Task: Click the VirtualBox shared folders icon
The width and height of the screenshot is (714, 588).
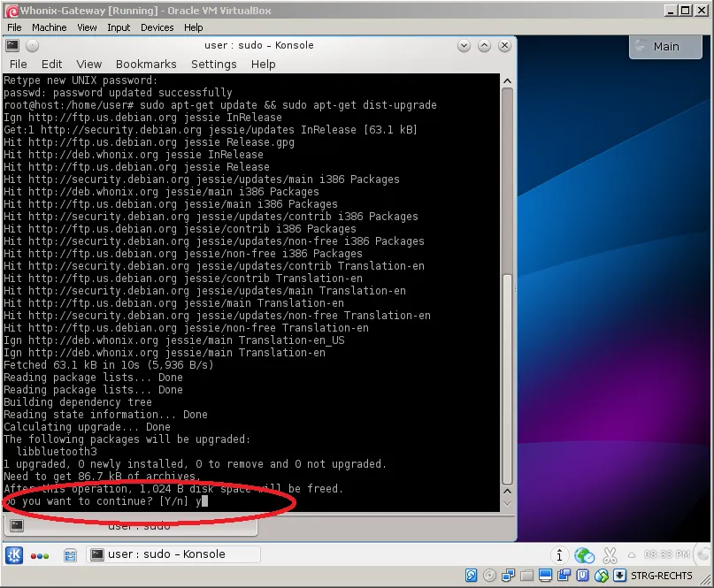Action: pos(526,576)
